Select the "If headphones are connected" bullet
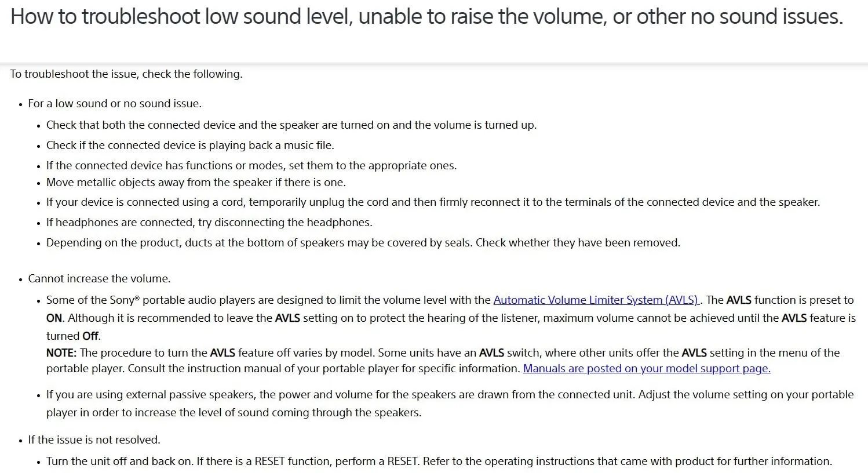Viewport: 868px width, 476px height. pos(209,223)
